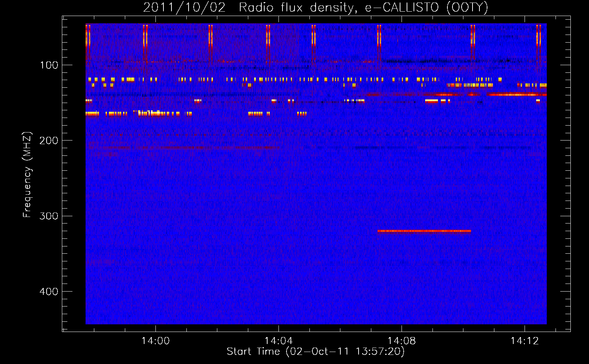Image resolution: width=589 pixels, height=364 pixels.
Task: Click the 14:00 time tick label
Action: coord(155,341)
